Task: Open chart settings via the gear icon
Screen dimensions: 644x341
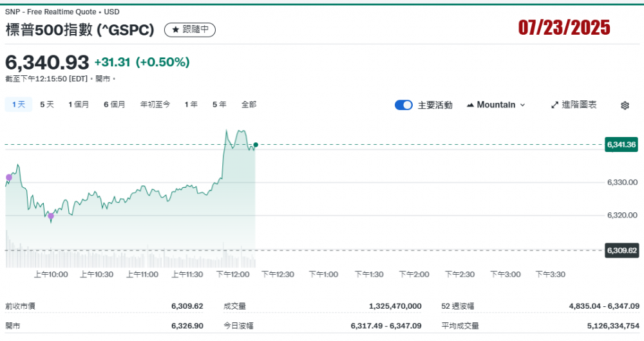Action: 624,106
